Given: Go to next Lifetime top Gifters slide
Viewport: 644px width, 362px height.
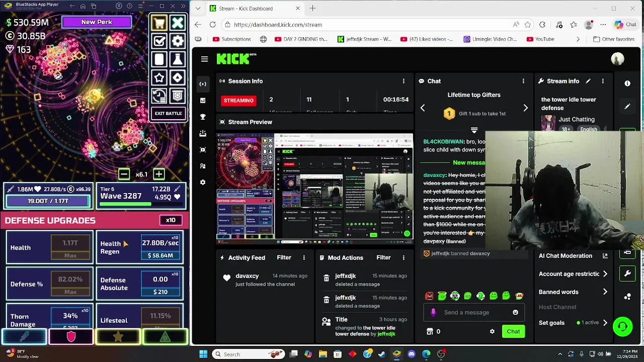Looking at the screenshot, I should coord(526,108).
